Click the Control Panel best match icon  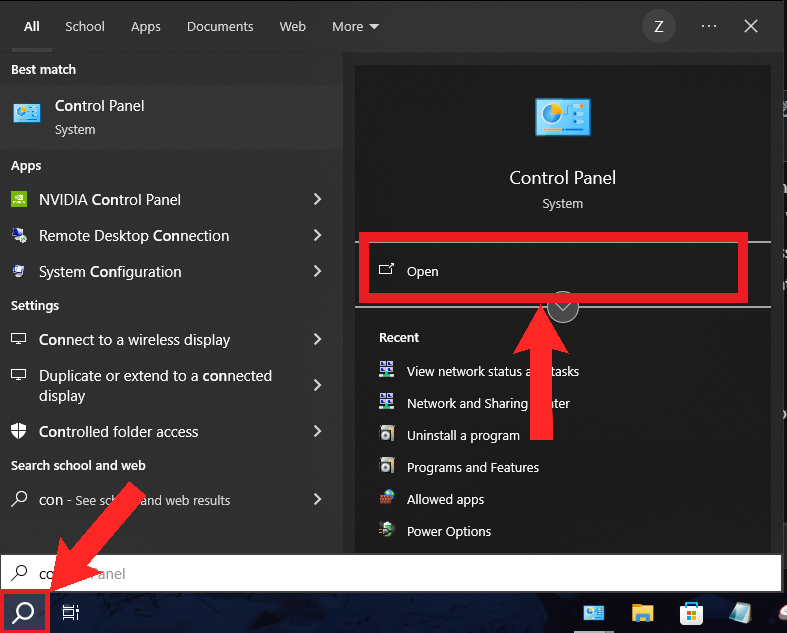pos(27,113)
